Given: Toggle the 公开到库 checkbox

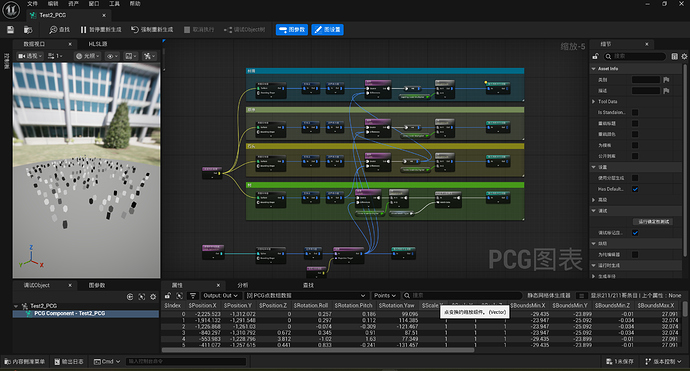Looking at the screenshot, I should (x=635, y=156).
